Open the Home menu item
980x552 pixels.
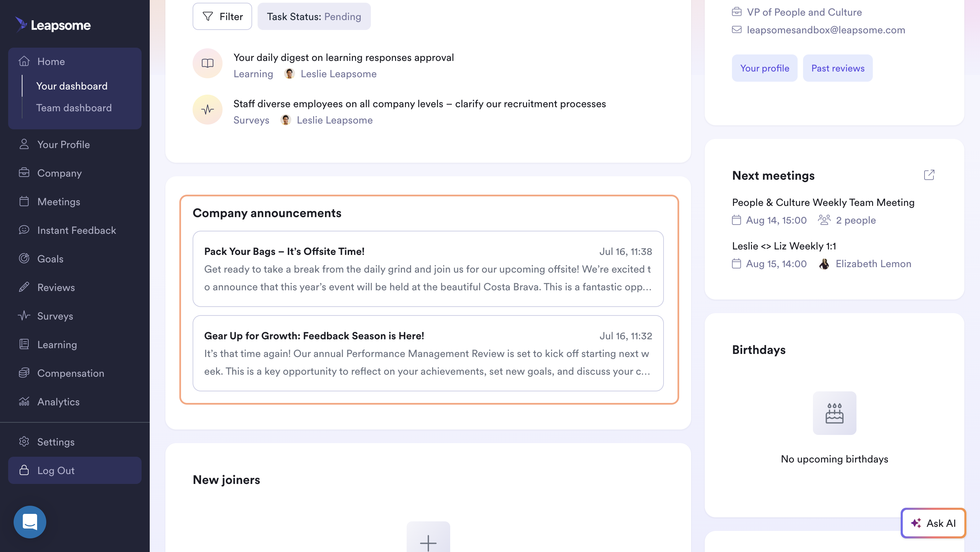coord(75,61)
